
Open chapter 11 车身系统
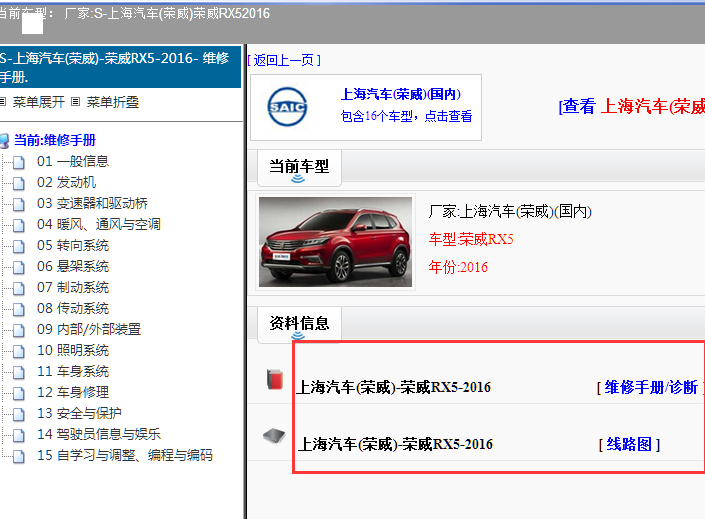pyautogui.click(x=73, y=371)
